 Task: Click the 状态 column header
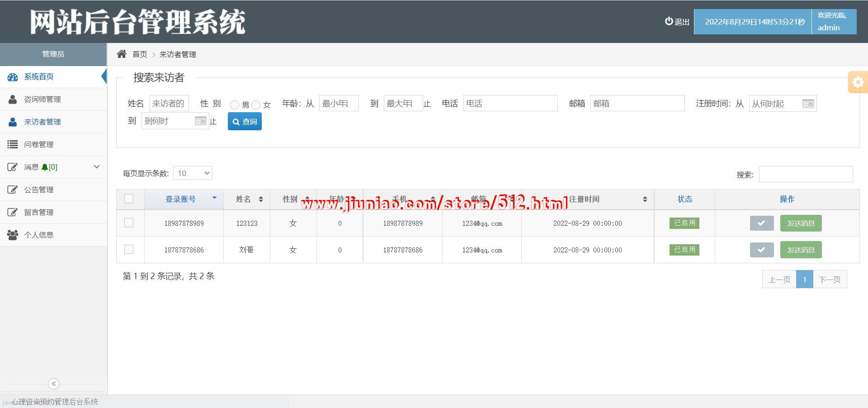click(684, 199)
